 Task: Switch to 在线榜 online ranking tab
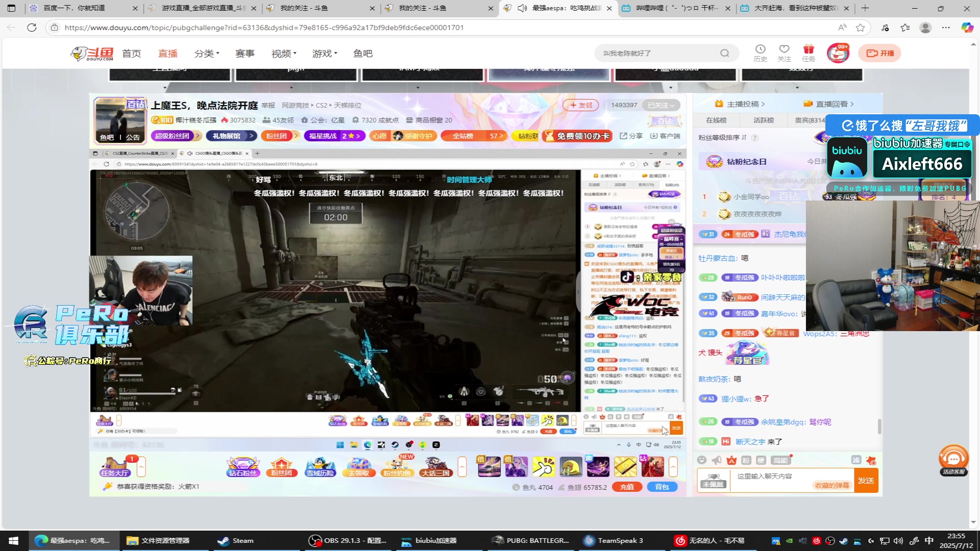coord(716,120)
